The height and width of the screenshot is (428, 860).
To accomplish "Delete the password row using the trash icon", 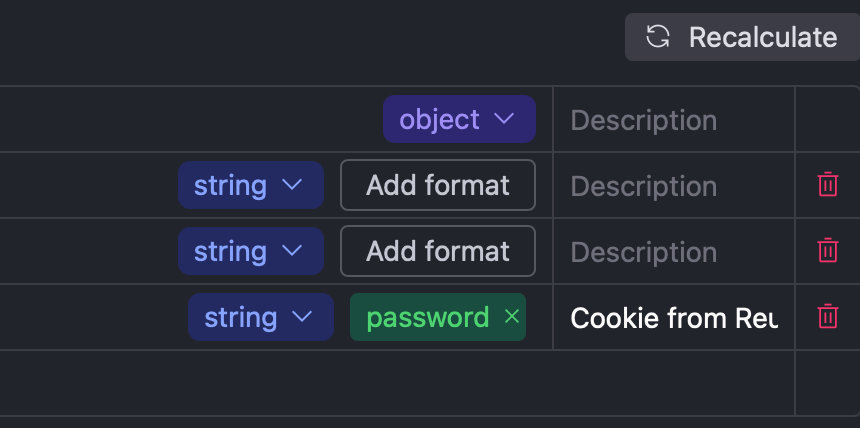I will [x=828, y=317].
